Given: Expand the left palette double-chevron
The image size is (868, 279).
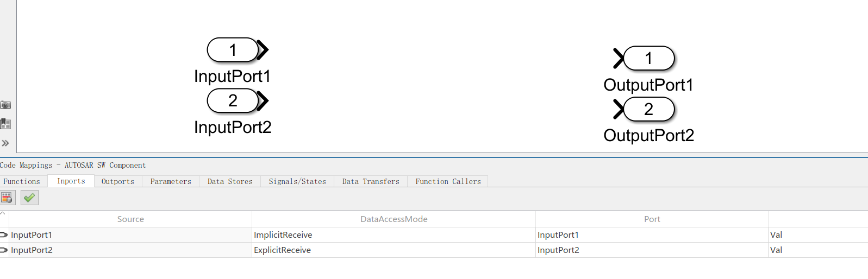Looking at the screenshot, I should click(5, 143).
